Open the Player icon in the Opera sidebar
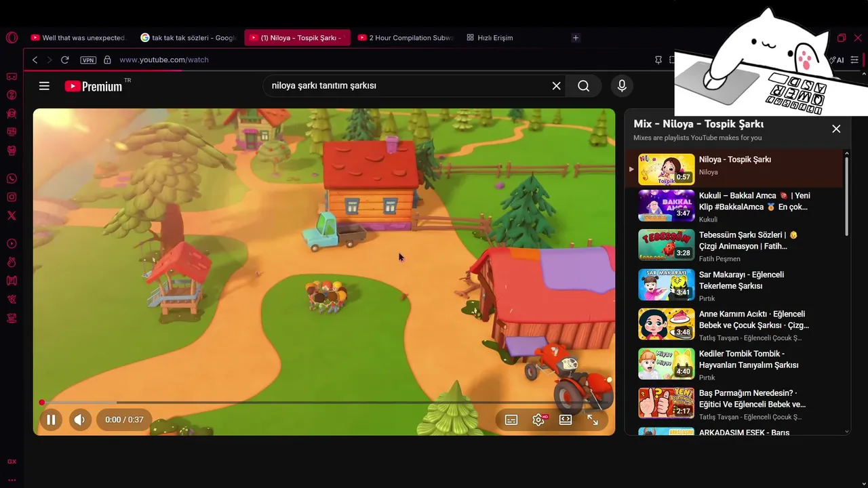The height and width of the screenshot is (488, 868). (12, 243)
